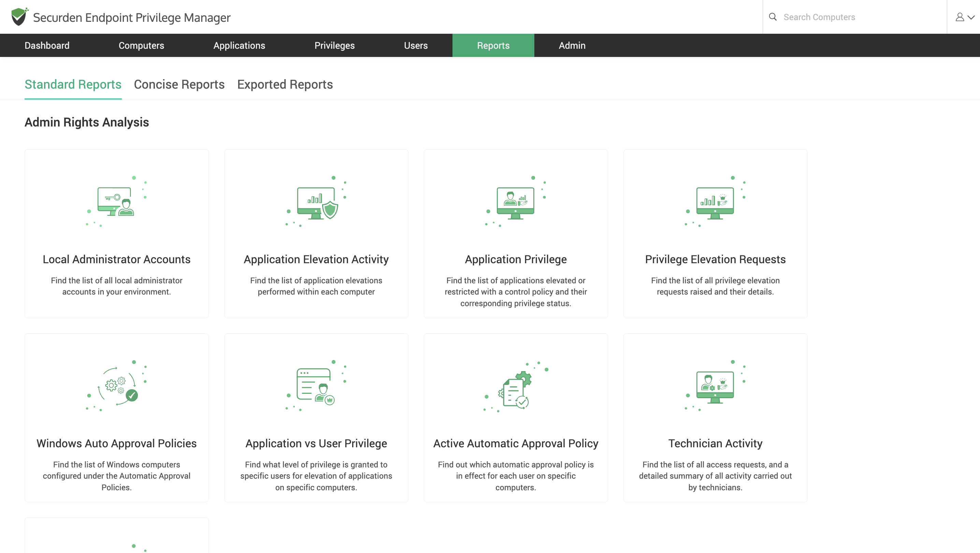The image size is (980, 553).
Task: Click the Application vs User Privilege icon
Action: click(x=316, y=385)
